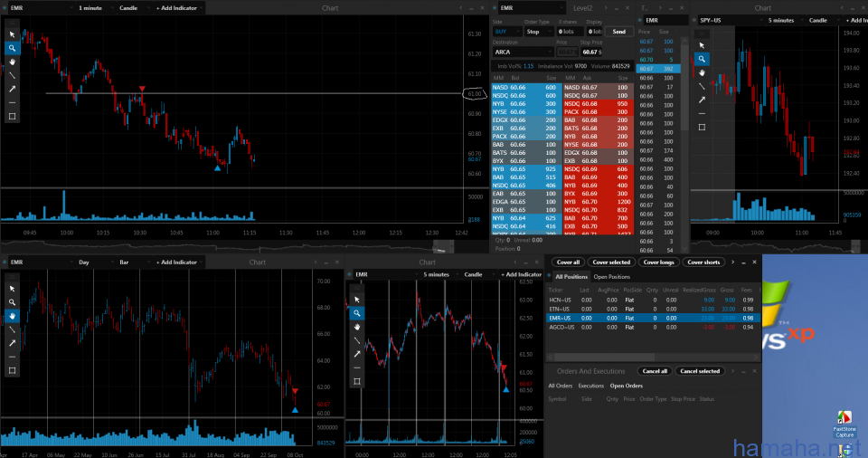Click the Send order button

click(x=618, y=32)
